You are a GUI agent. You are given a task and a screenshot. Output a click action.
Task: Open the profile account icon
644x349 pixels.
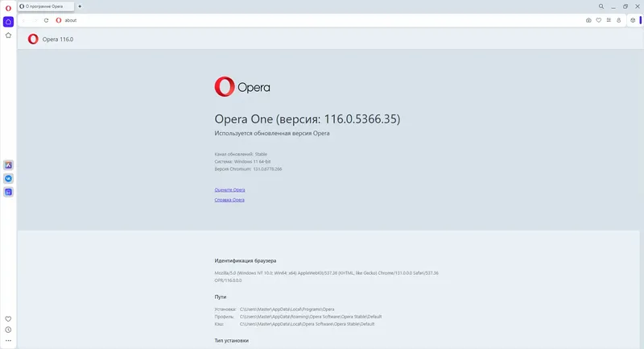tap(617, 20)
